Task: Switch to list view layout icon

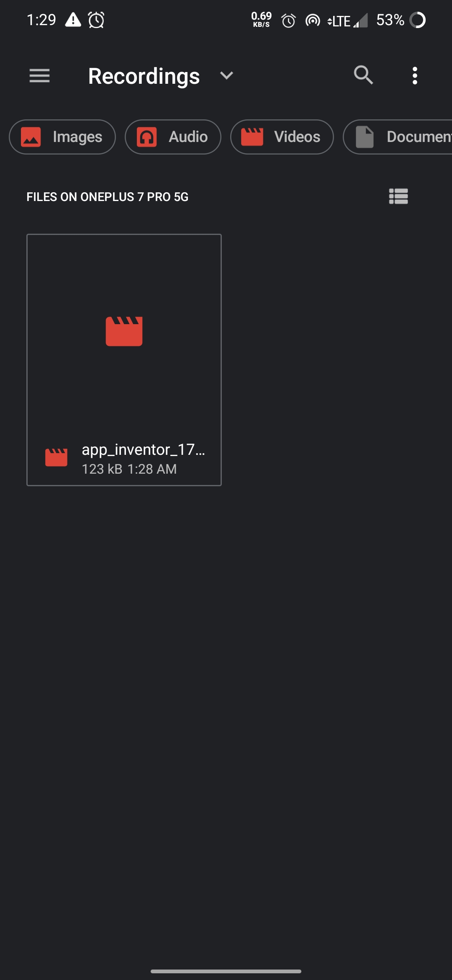Action: [x=398, y=196]
